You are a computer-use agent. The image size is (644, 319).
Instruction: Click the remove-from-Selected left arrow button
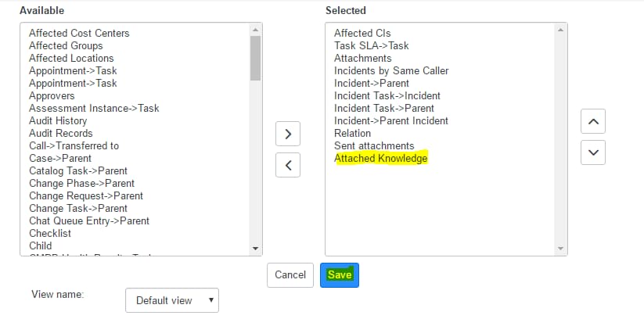(x=287, y=165)
